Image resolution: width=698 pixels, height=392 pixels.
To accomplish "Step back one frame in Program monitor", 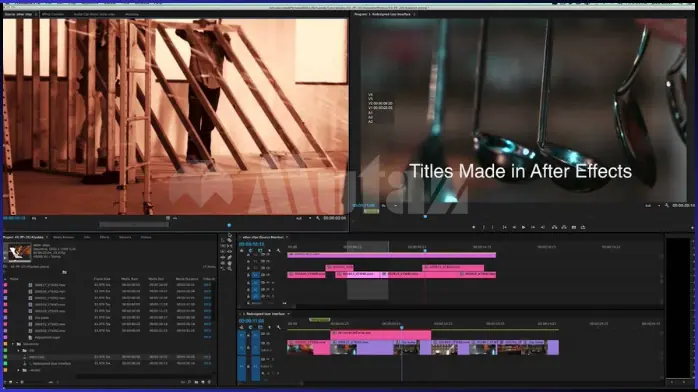I will pyautogui.click(x=514, y=227).
